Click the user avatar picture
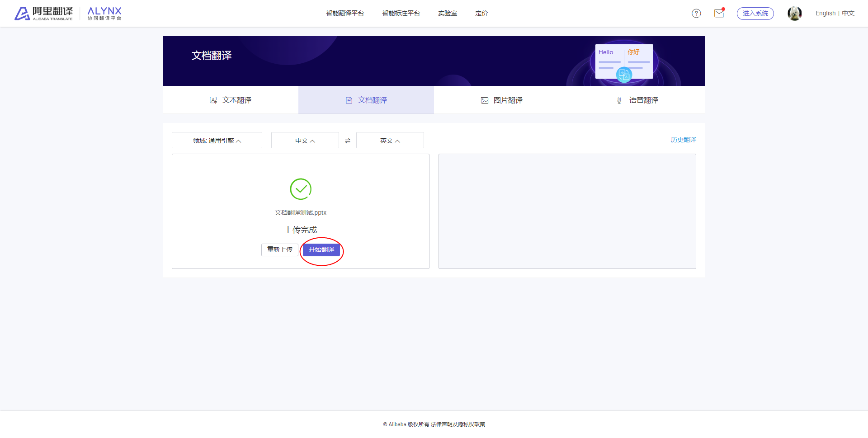 click(794, 13)
